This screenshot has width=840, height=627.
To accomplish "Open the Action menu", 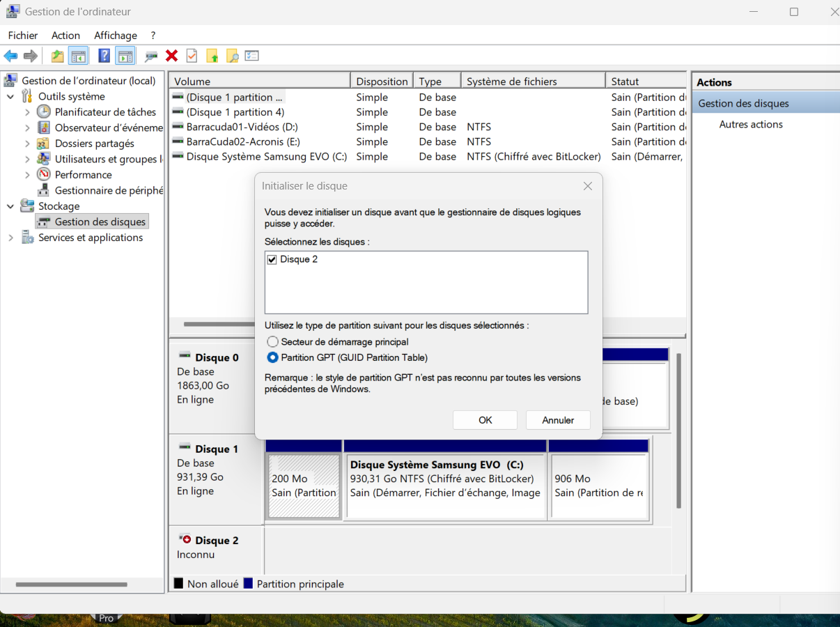I will click(66, 36).
